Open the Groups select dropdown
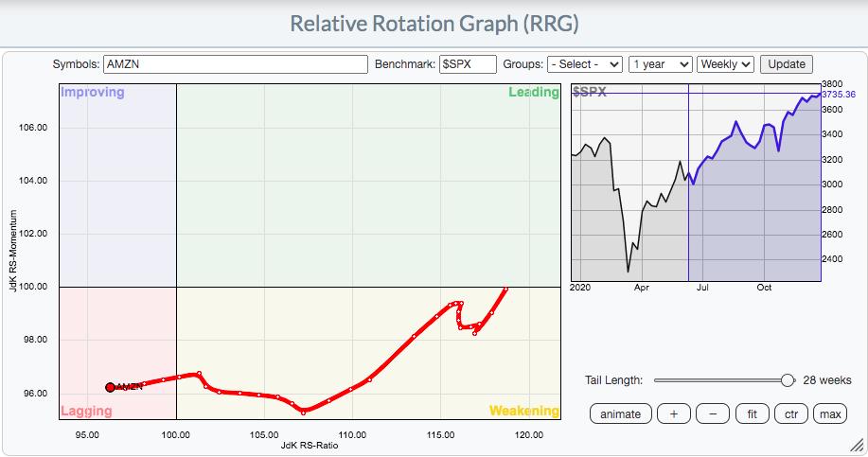868x457 pixels. [585, 64]
